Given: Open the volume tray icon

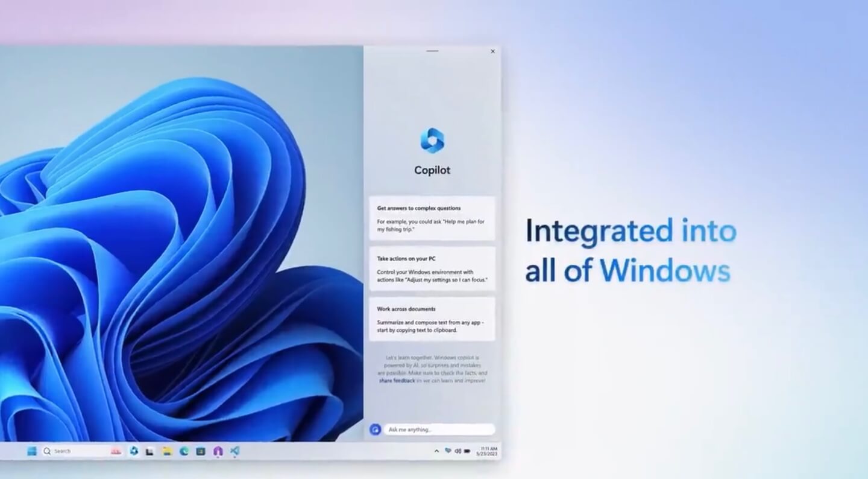Looking at the screenshot, I should coord(458,451).
